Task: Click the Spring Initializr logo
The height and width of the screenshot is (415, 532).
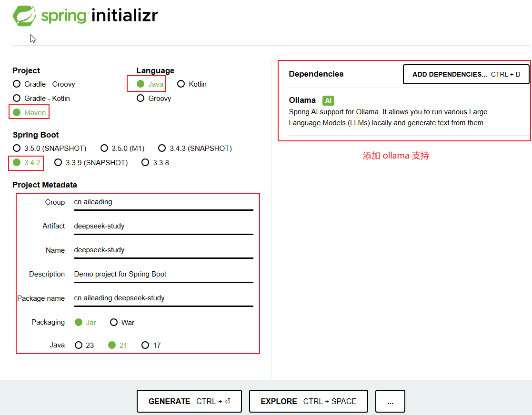Action: 85,16
